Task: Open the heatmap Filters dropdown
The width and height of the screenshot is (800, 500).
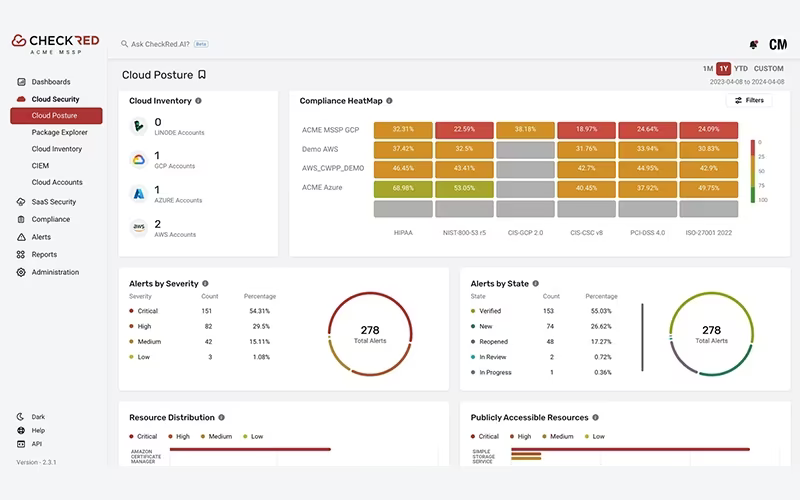Action: [749, 100]
